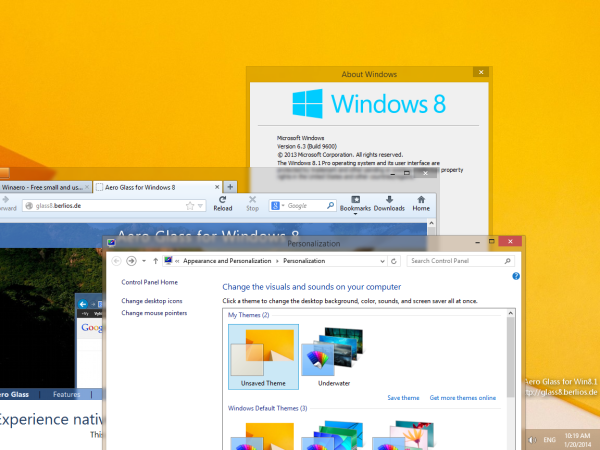The height and width of the screenshot is (450, 600).
Task: Open new browser tab with plus button
Action: (x=230, y=187)
